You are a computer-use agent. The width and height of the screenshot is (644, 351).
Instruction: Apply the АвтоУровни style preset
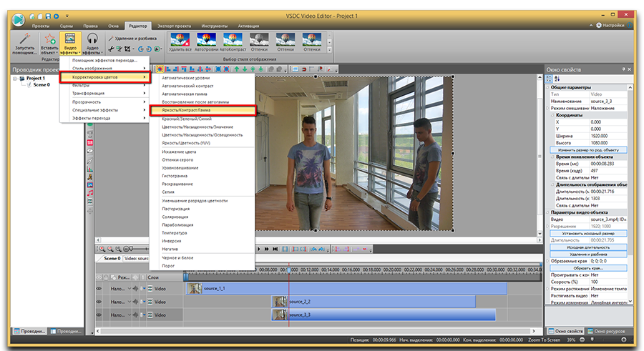[x=206, y=42]
